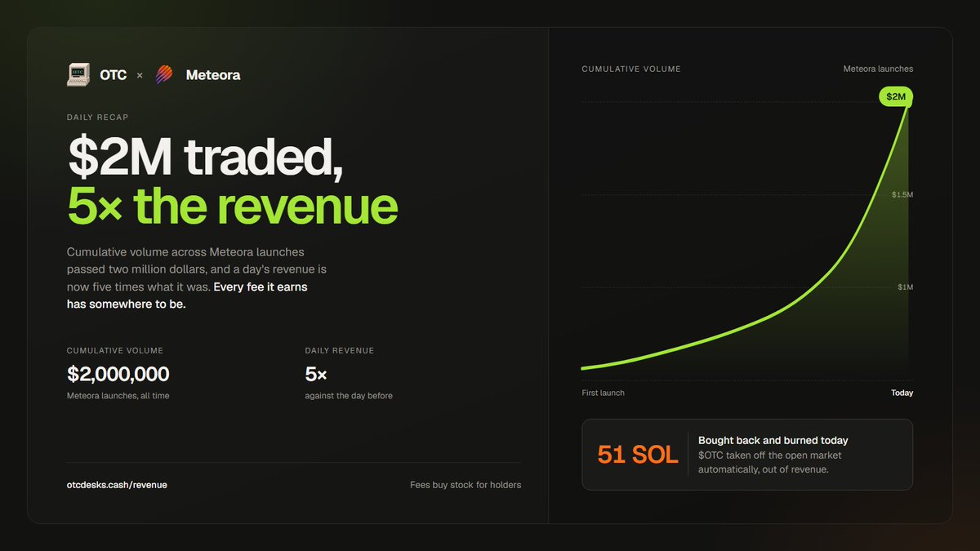Click the 'DAILY RECAP' label
Viewport: 980px width, 551px height.
click(x=98, y=118)
